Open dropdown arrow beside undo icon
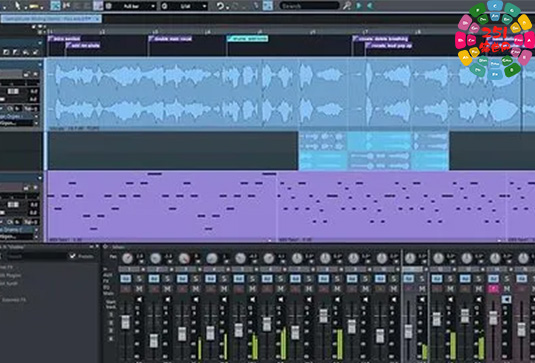Screen dimensions: 535x363 (227, 7)
